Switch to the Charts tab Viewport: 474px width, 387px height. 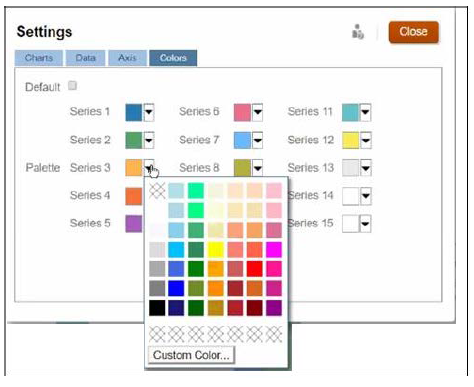[x=39, y=58]
